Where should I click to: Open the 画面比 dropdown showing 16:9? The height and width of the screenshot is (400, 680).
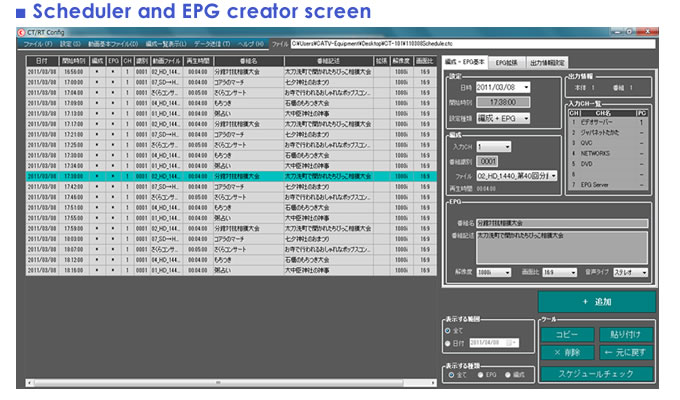click(573, 272)
